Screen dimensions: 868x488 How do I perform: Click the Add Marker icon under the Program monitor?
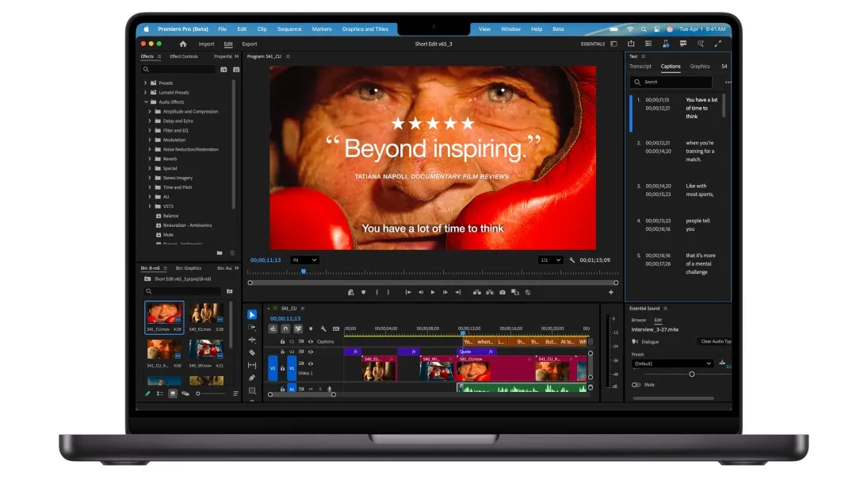(363, 292)
